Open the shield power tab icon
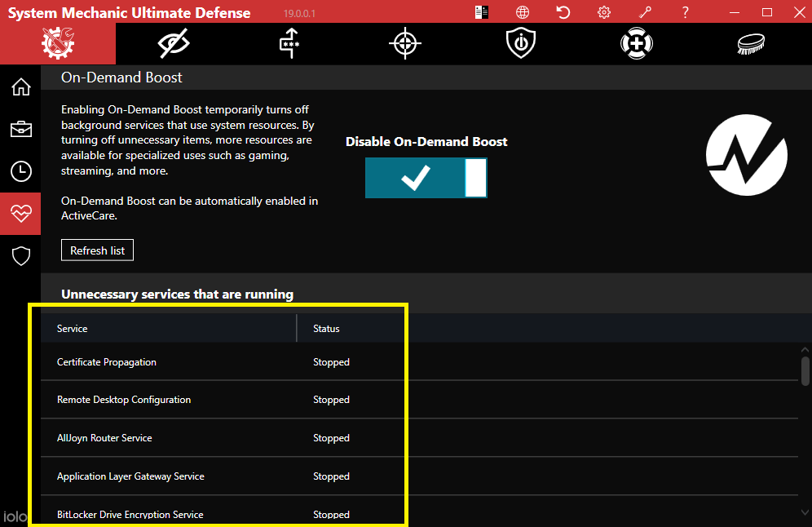 tap(520, 43)
